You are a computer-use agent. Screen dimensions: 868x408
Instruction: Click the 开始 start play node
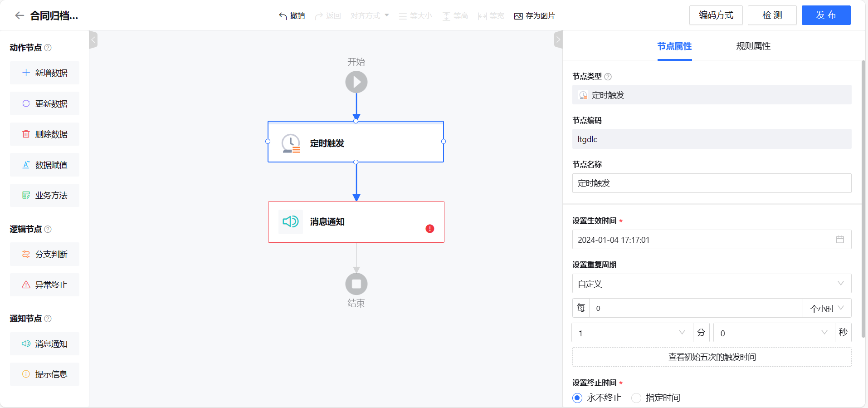(356, 82)
